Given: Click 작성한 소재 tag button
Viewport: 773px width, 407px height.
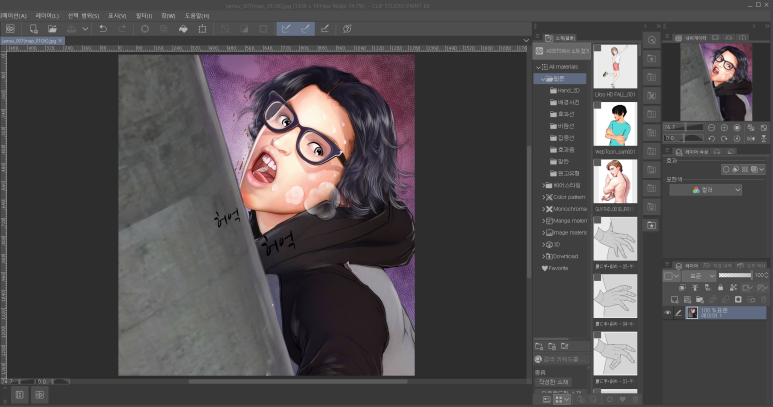Looking at the screenshot, I should click(x=554, y=382).
